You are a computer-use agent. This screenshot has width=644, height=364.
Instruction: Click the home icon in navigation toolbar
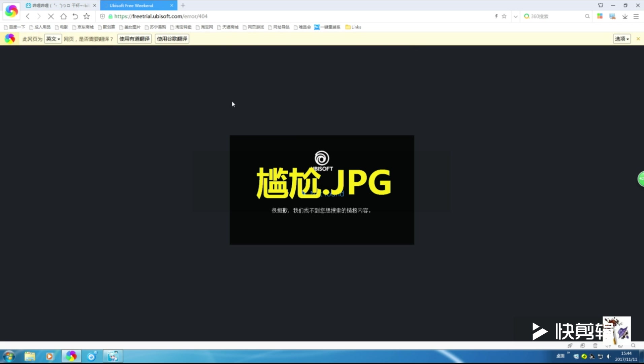point(63,16)
